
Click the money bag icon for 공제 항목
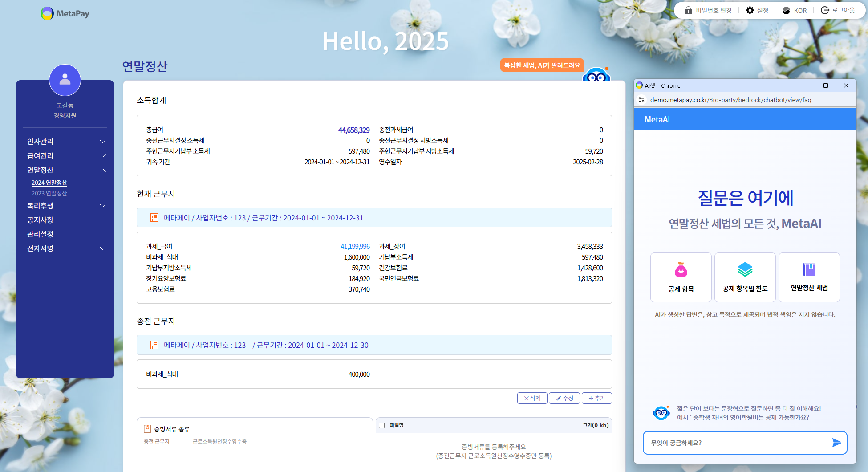[x=681, y=269]
